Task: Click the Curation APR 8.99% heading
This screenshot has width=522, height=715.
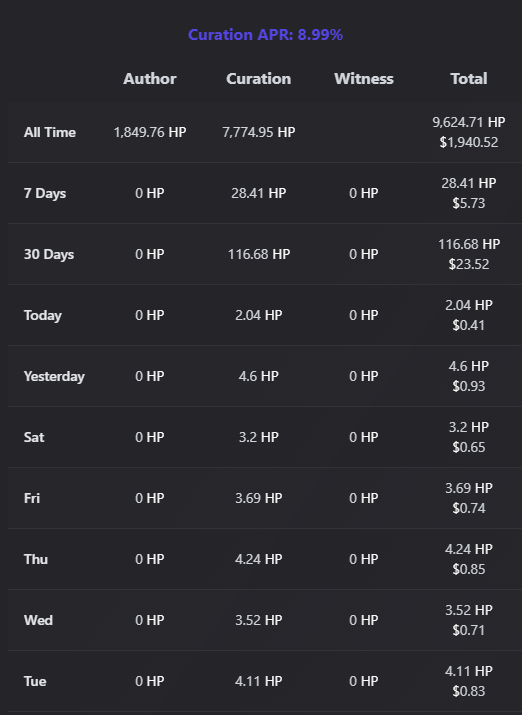Action: coord(265,35)
